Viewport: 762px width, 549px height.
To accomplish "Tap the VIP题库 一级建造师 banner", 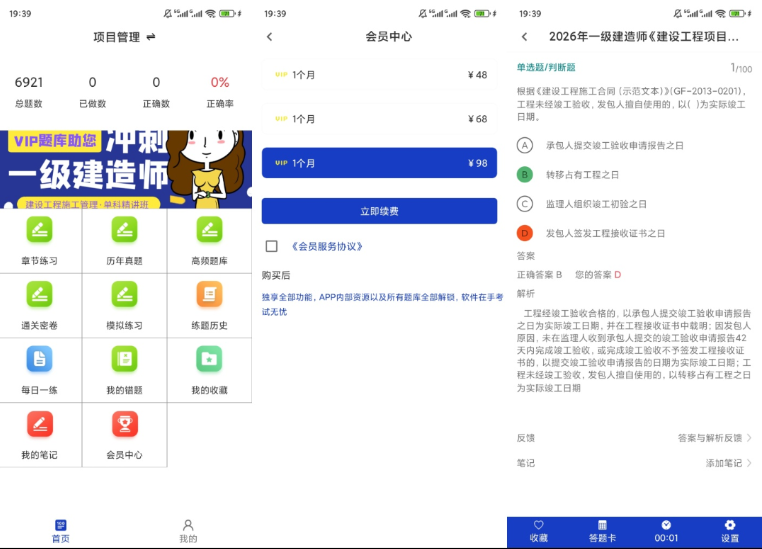I will click(126, 169).
